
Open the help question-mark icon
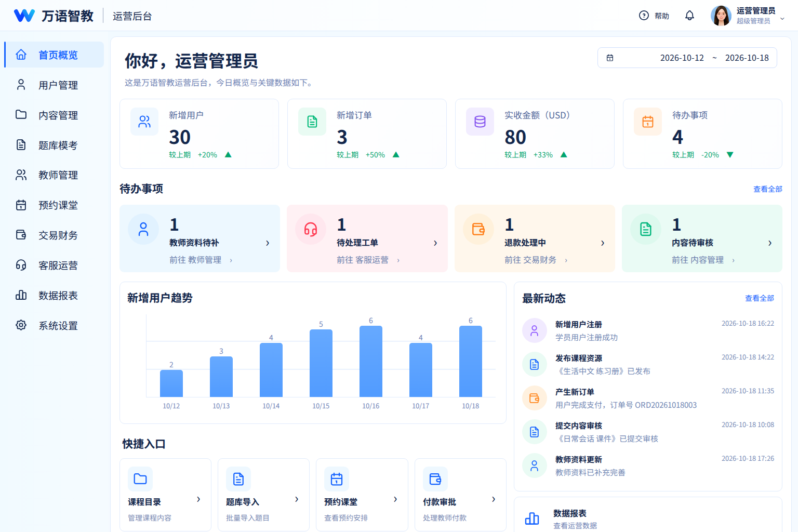[644, 16]
